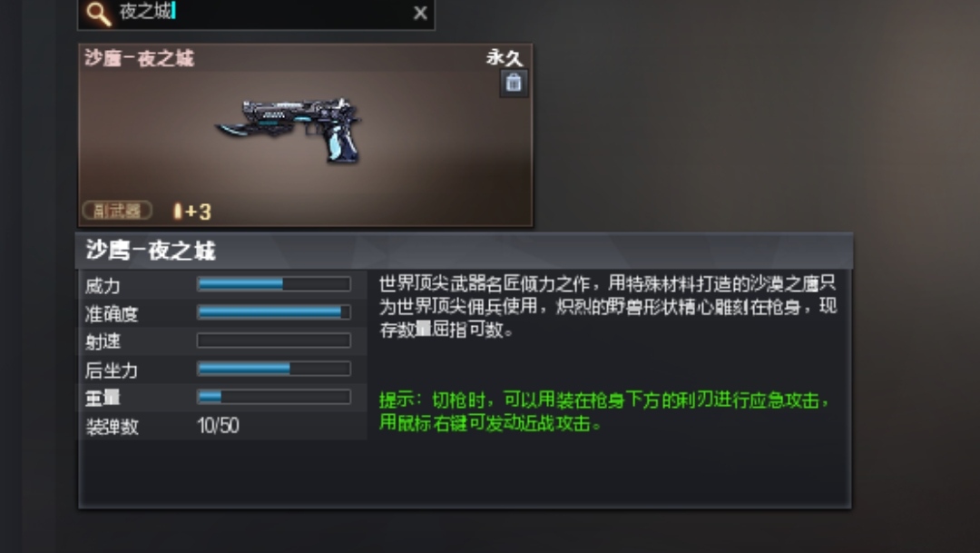Viewport: 980px width, 553px height.
Task: Click the 副武器 category badge
Action: [117, 211]
